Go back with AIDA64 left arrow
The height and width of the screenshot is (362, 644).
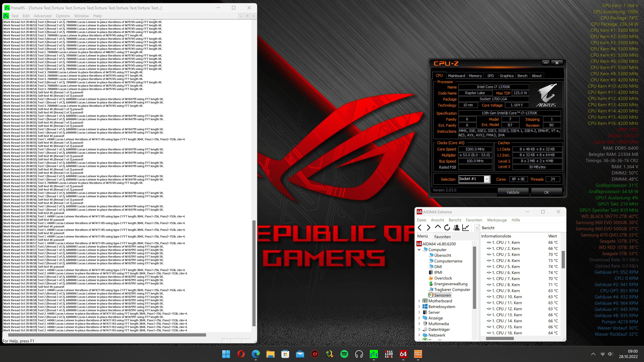click(420, 228)
